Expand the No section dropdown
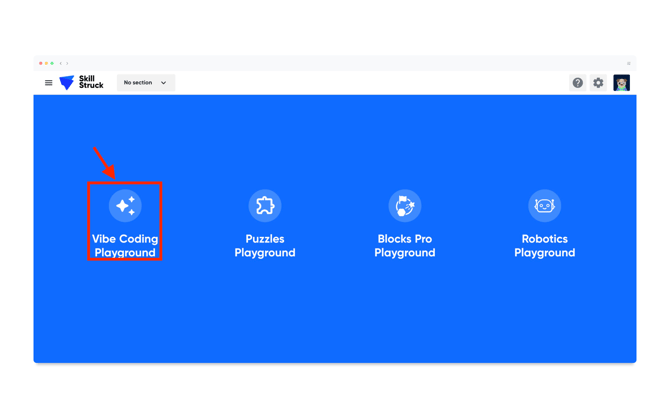 pos(146,82)
